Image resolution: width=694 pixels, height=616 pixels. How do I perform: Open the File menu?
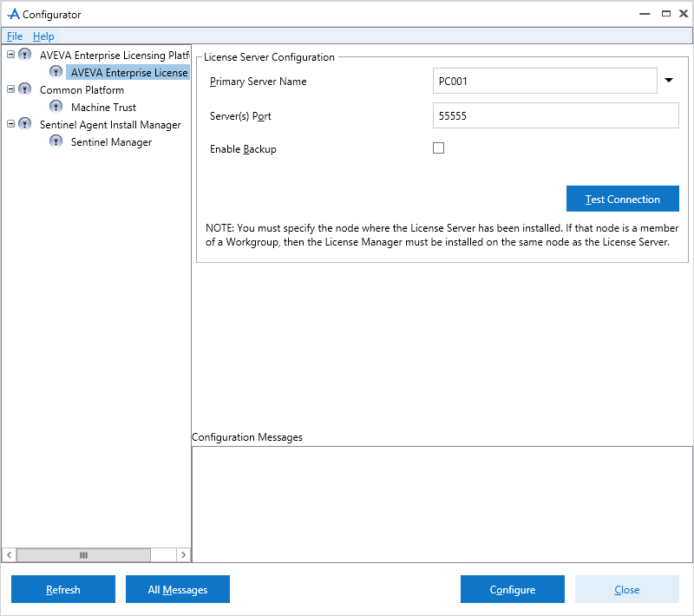point(15,36)
